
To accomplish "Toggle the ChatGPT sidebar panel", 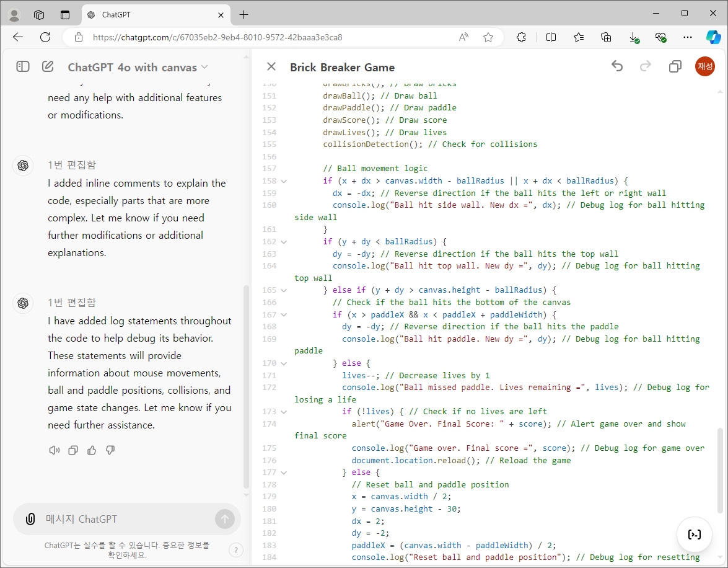I will 23,67.
